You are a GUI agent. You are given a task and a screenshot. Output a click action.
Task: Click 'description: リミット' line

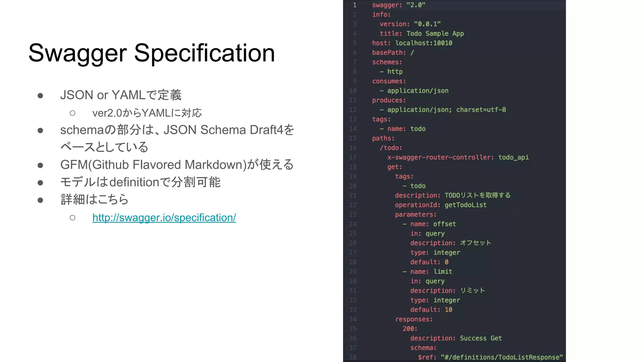click(x=447, y=291)
